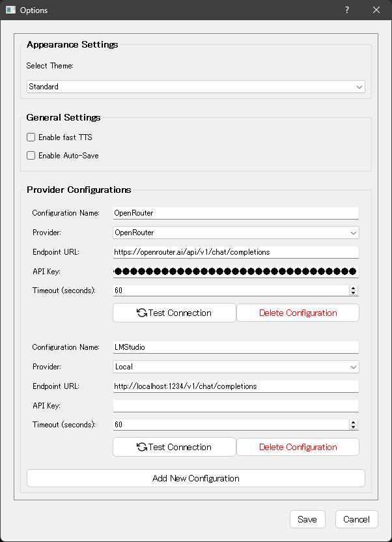This screenshot has width=392, height=542.
Task: Expand the Local Provider dropdown
Action: [236, 367]
